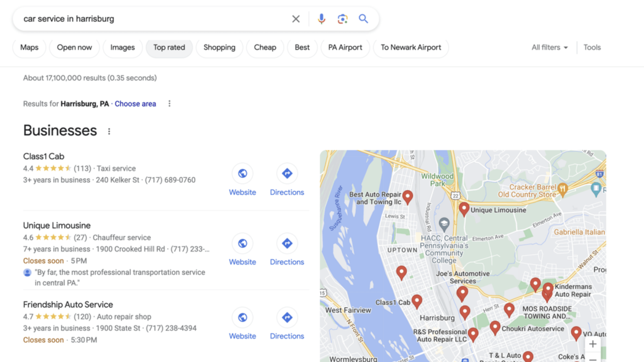Viewport: 644px width, 362px height.
Task: Open the All filters dropdown
Action: [x=549, y=47]
